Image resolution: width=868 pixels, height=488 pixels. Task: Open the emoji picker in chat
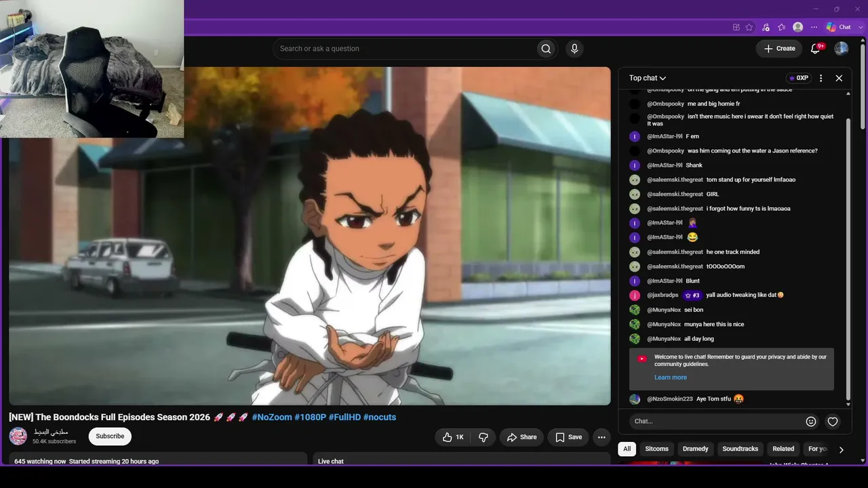[x=811, y=422]
